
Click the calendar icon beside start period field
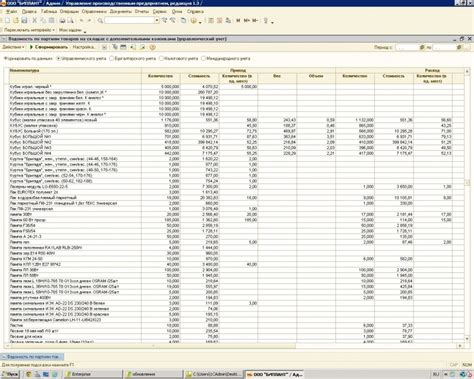(422, 47)
